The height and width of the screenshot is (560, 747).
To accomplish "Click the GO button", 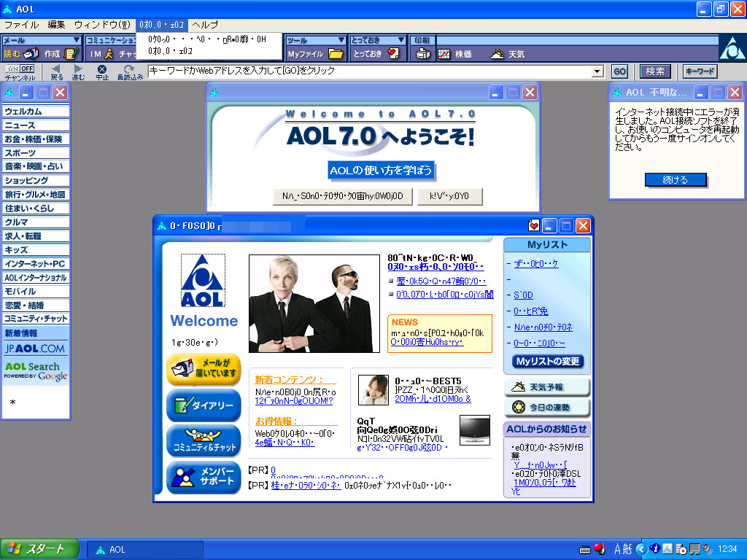I will 619,71.
